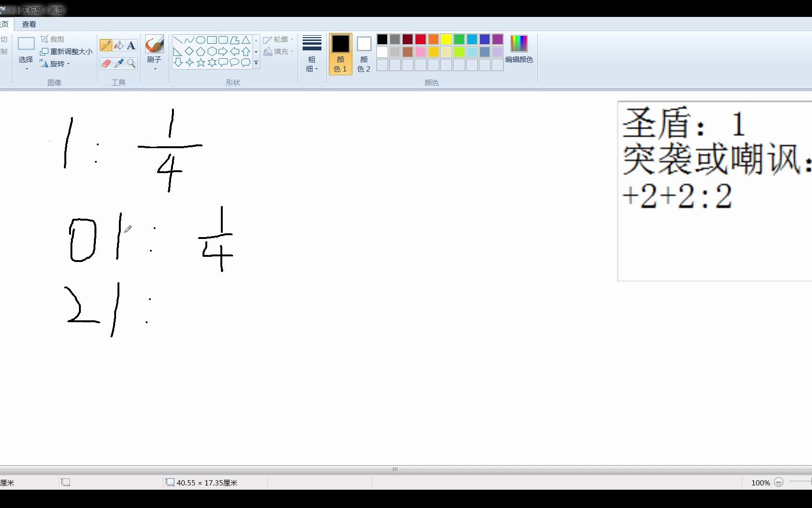Pick the Six-point star shape
812x508 pixels.
tap(212, 63)
